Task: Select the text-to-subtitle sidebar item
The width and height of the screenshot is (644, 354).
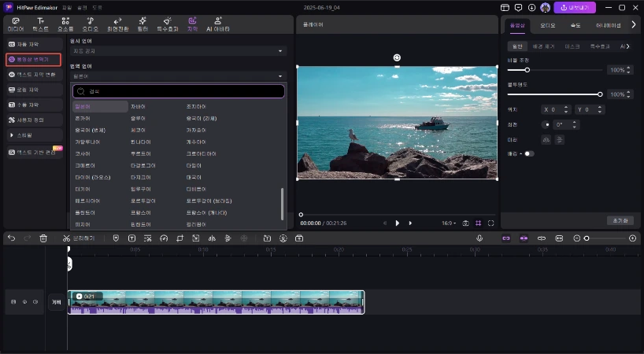Action: click(x=34, y=75)
